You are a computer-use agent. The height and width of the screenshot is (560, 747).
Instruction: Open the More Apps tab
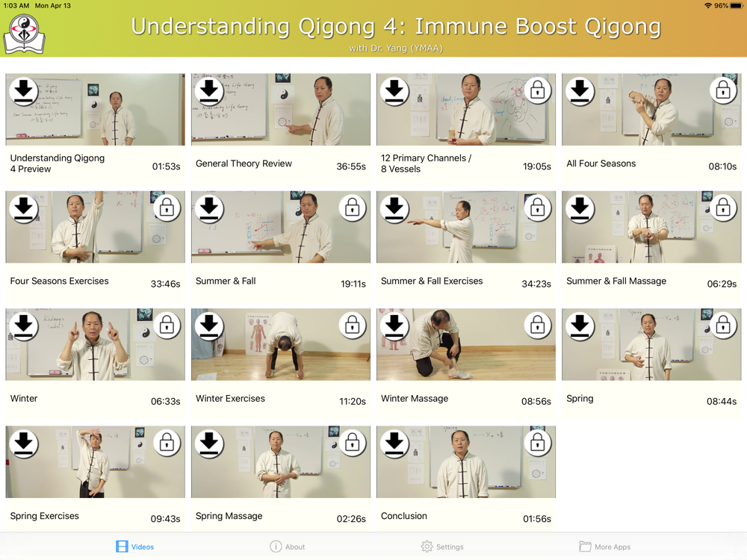point(604,547)
